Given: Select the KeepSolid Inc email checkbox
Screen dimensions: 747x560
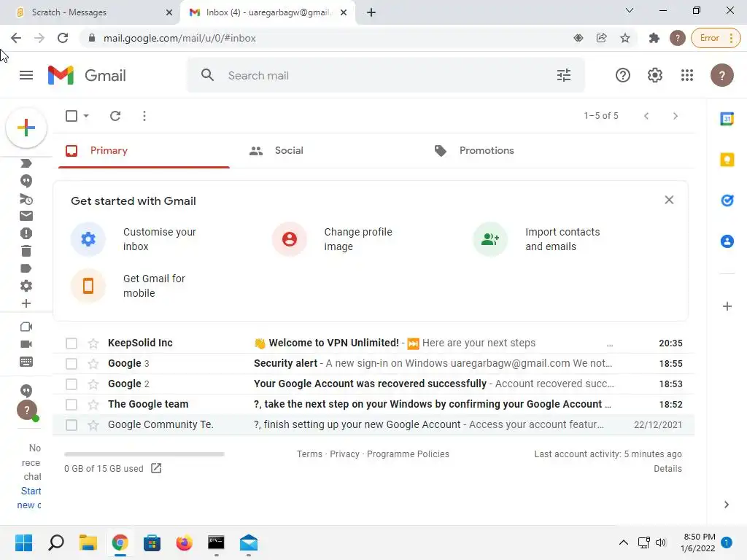Looking at the screenshot, I should click(x=71, y=343).
